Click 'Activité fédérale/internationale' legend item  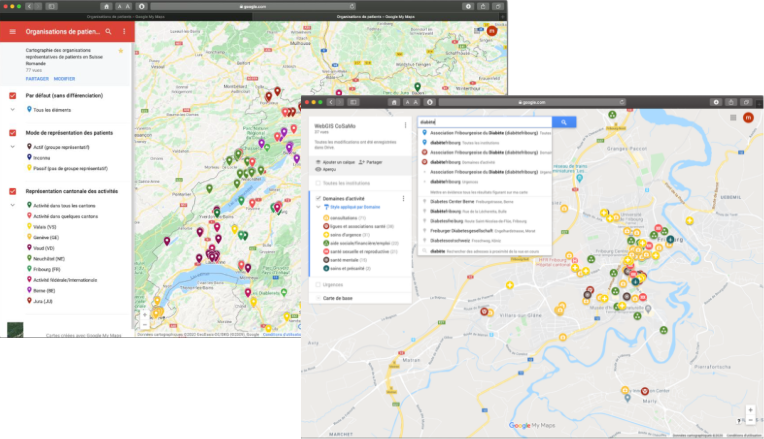coord(62,280)
